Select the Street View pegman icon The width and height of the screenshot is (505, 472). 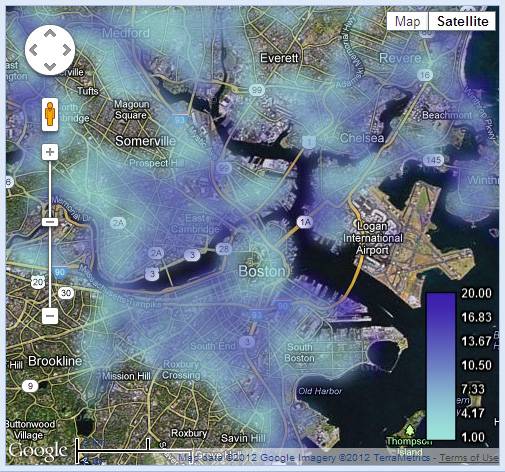point(50,114)
